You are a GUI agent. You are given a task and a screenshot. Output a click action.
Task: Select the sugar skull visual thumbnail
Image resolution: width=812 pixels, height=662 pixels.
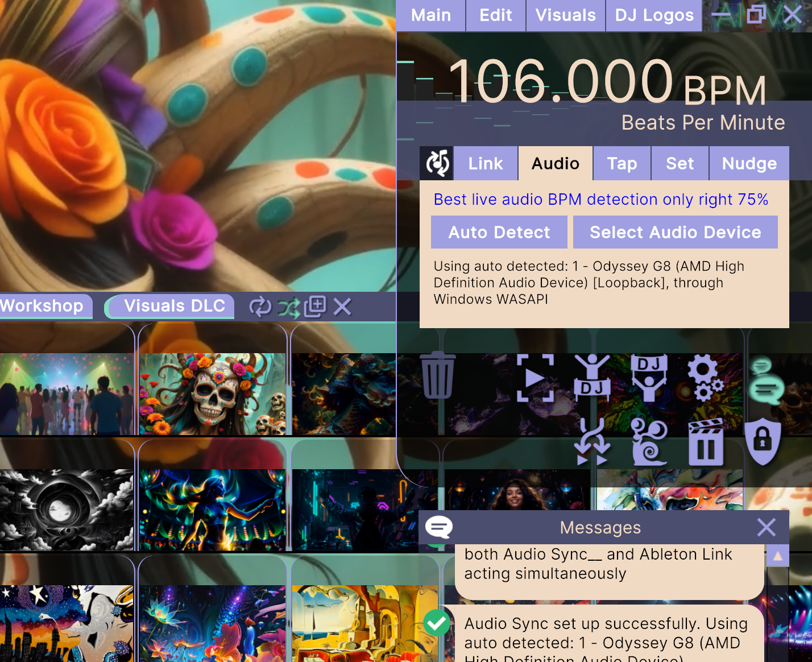tap(212, 394)
